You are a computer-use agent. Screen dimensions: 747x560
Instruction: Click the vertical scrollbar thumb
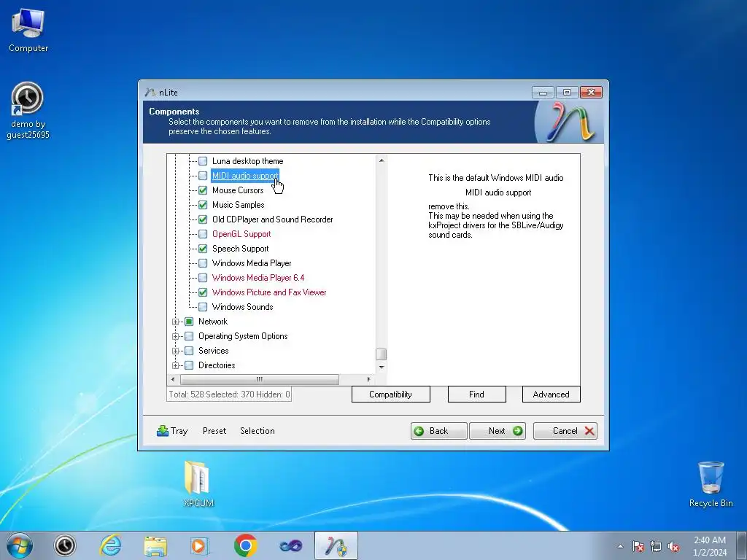[x=381, y=354]
